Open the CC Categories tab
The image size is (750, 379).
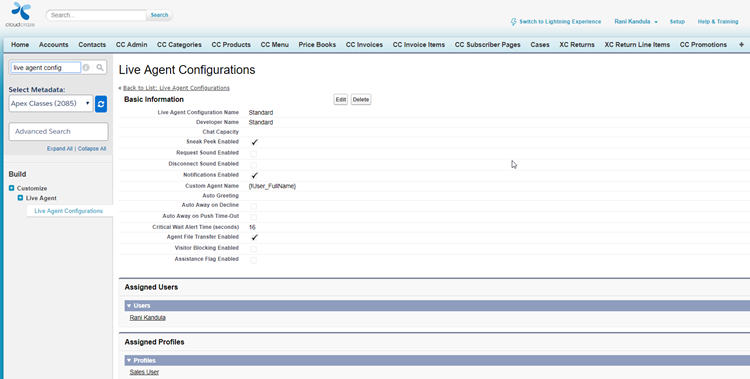[179, 45]
